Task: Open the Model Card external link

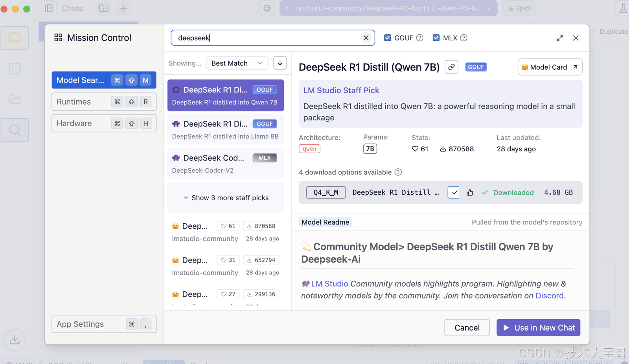Action: tap(550, 67)
